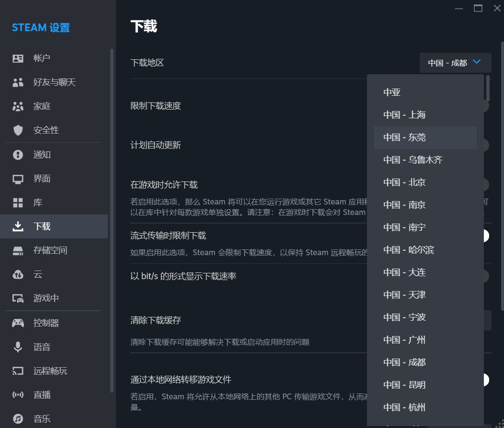Open 家庭 family settings
The height and width of the screenshot is (428, 504).
tap(18, 106)
